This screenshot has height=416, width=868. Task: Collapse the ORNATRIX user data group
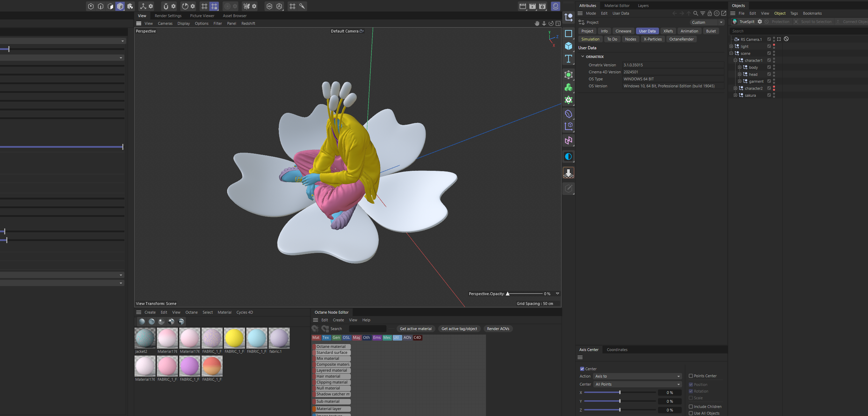pos(583,57)
